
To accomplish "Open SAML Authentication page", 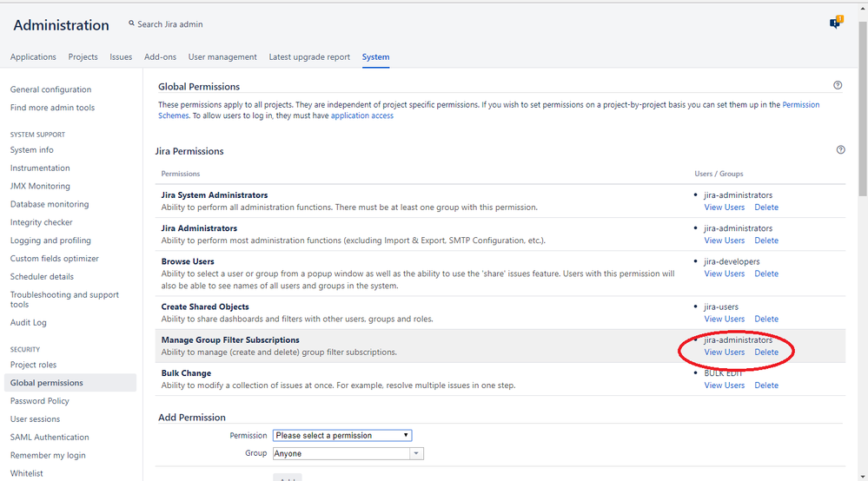I will 50,438.
